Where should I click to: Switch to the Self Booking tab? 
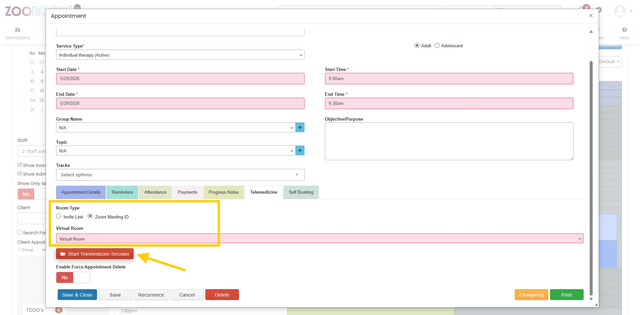click(x=301, y=192)
